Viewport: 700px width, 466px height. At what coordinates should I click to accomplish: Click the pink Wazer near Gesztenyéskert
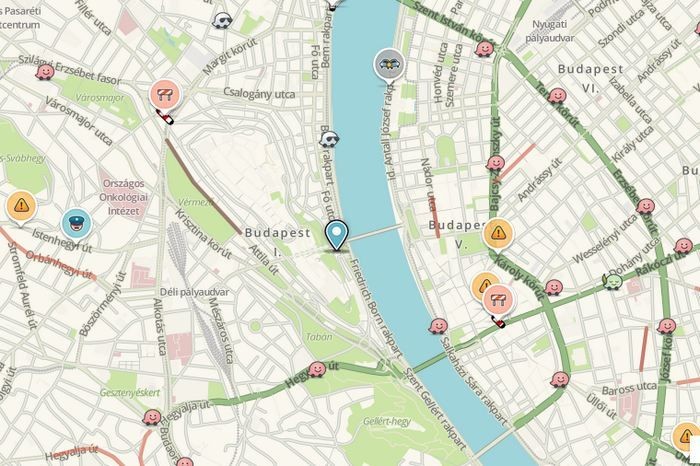(152, 417)
